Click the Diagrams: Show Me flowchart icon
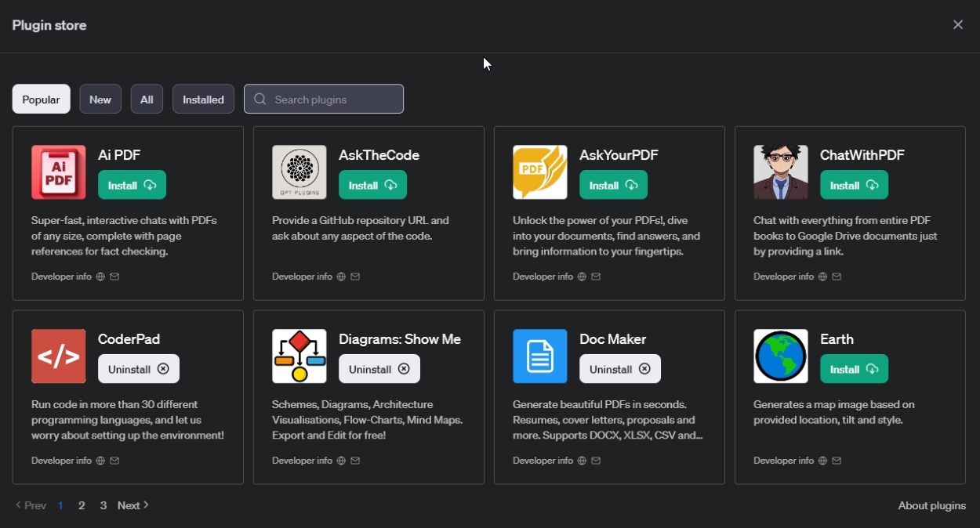The height and width of the screenshot is (528, 980). click(299, 356)
